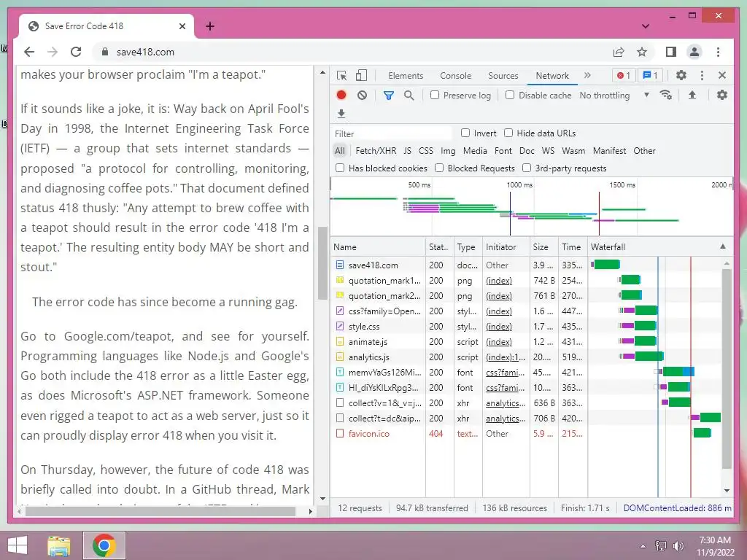Click the import HAR upload icon
The image size is (747, 560).
[692, 95]
